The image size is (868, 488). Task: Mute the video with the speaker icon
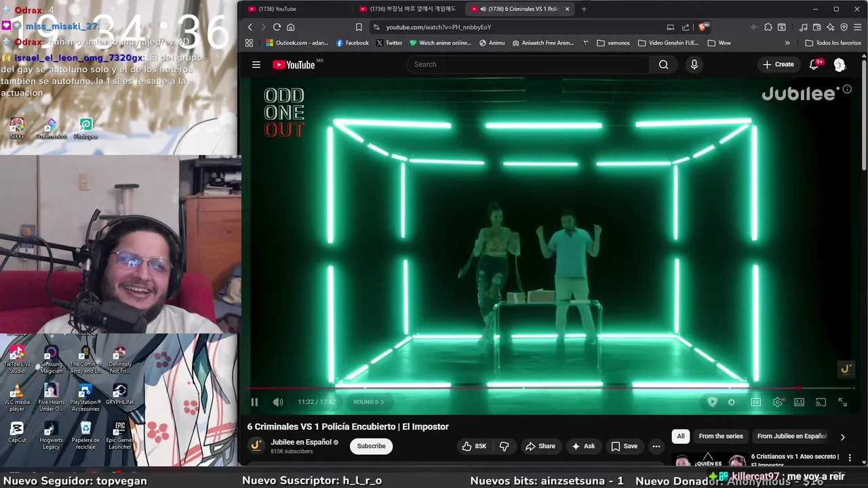click(278, 402)
